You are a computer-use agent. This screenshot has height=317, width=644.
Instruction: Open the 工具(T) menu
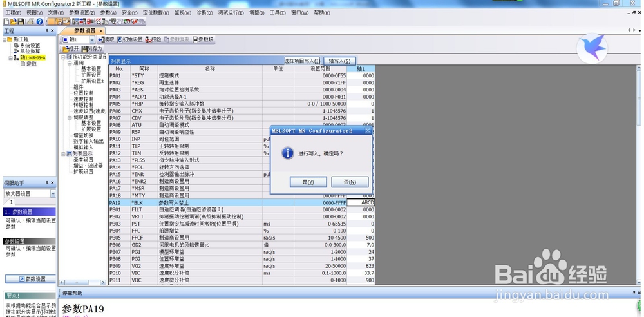[x=278, y=13]
